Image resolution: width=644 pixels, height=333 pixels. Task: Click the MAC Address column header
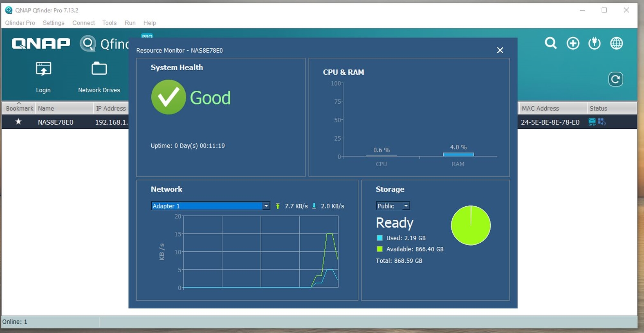(540, 108)
